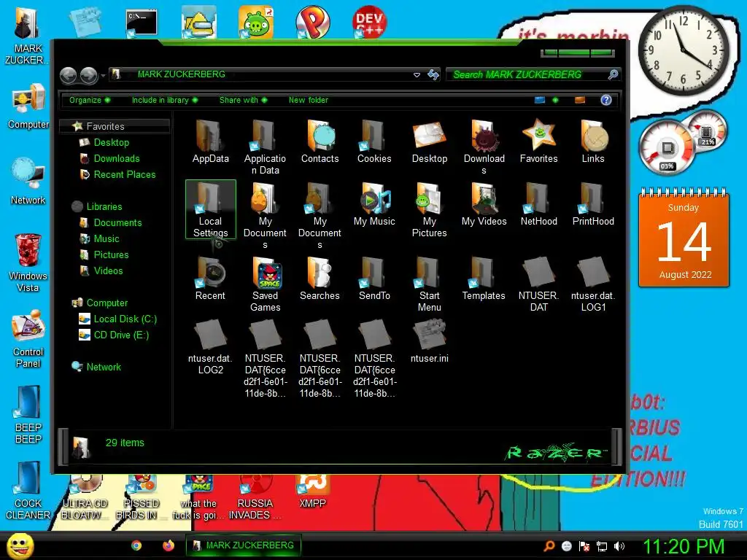Viewport: 747px width, 560px height.
Task: Select the NTUSER.DAT file
Action: [x=539, y=285]
